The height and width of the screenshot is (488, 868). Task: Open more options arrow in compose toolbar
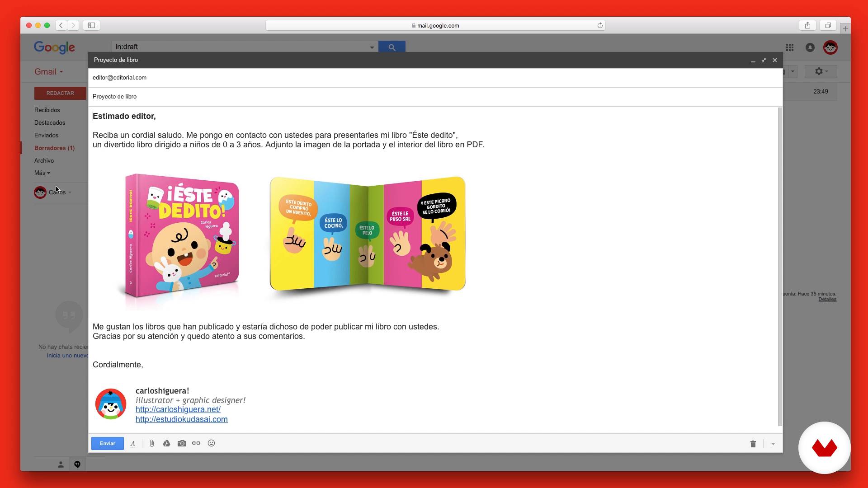pos(773,444)
